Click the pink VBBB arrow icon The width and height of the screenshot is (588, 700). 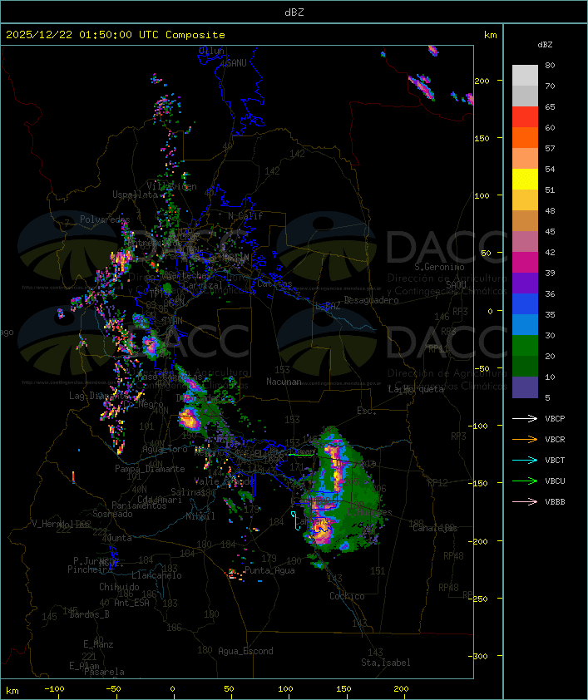525,501
